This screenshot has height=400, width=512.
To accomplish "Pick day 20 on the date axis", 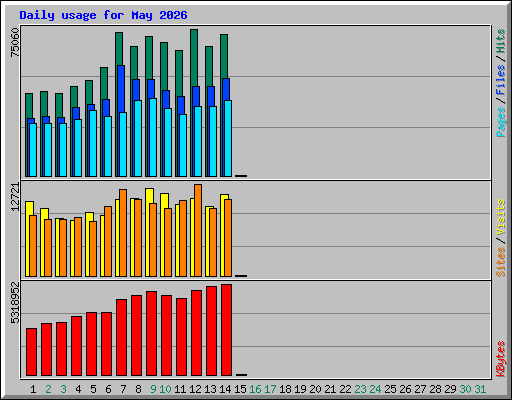I will tap(315, 389).
